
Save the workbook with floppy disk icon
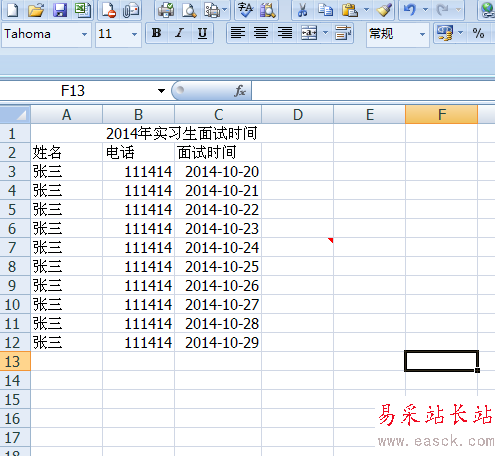[x=60, y=10]
